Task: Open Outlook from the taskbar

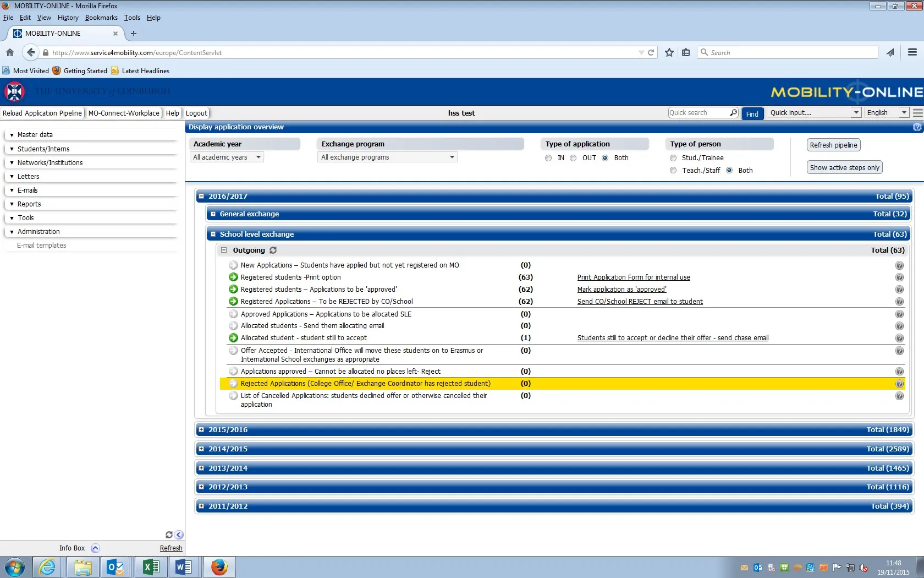Action: 116,567
